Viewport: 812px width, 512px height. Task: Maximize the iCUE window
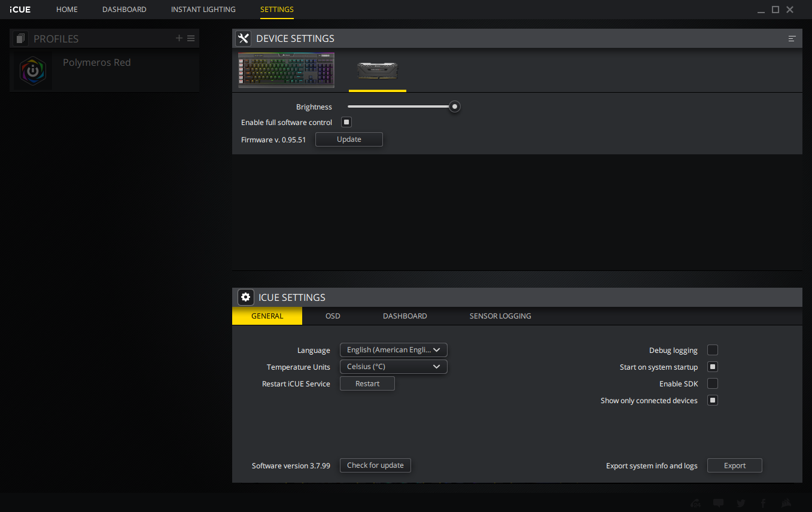(x=775, y=10)
